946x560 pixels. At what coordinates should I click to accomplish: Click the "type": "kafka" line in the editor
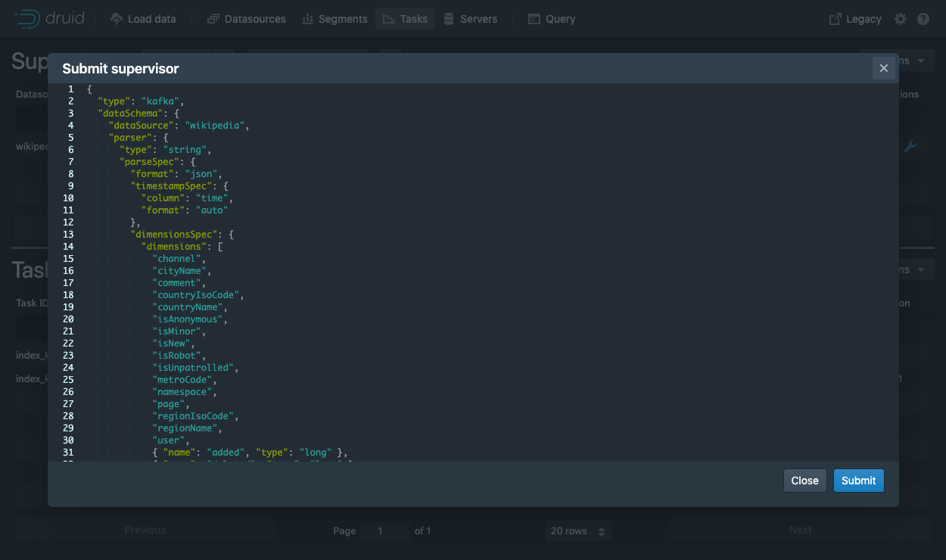[141, 101]
